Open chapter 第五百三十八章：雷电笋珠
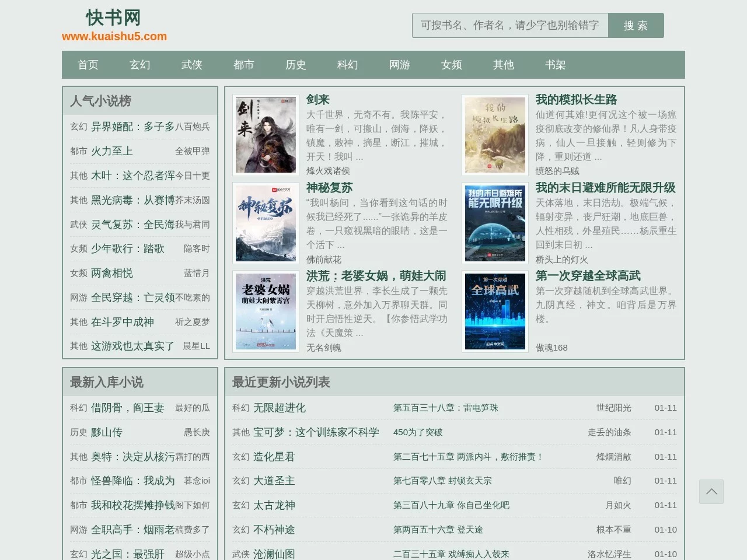Viewport: 747px width, 560px height. tap(444, 408)
